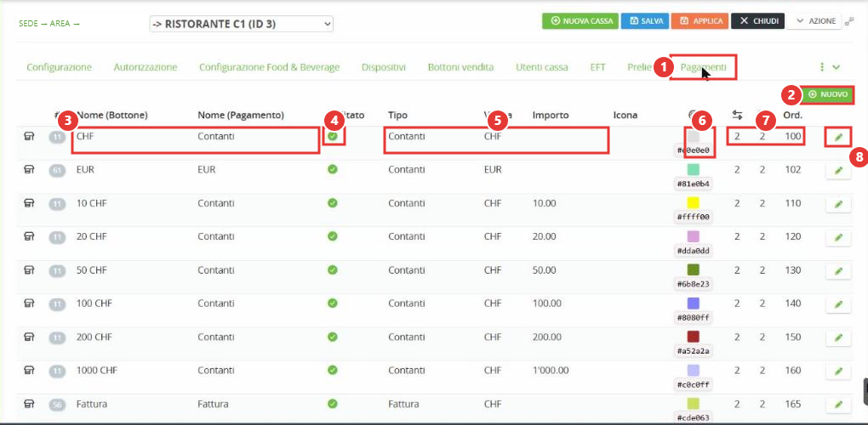Open the AZIONE dropdown
Screen dimensions: 868x425
click(815, 21)
